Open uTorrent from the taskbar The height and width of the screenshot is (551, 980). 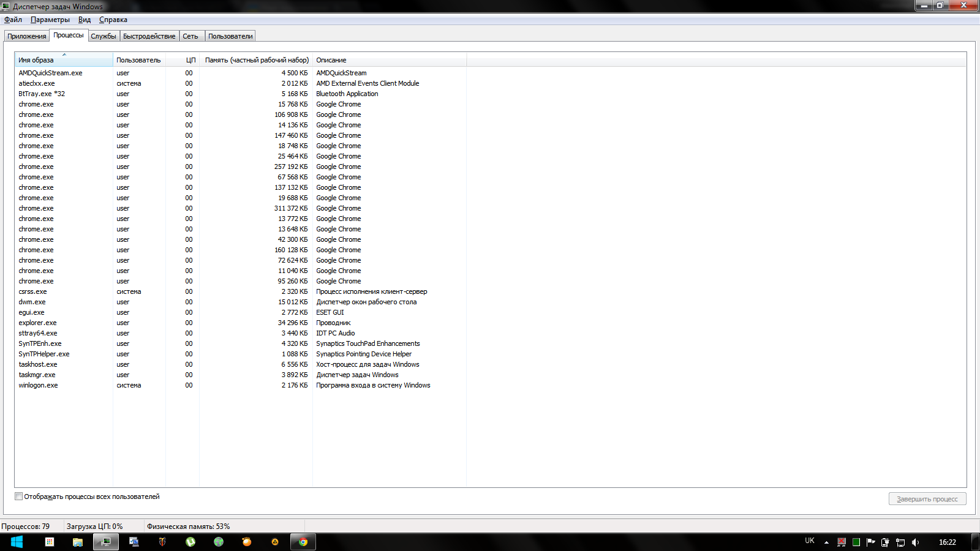[190, 542]
